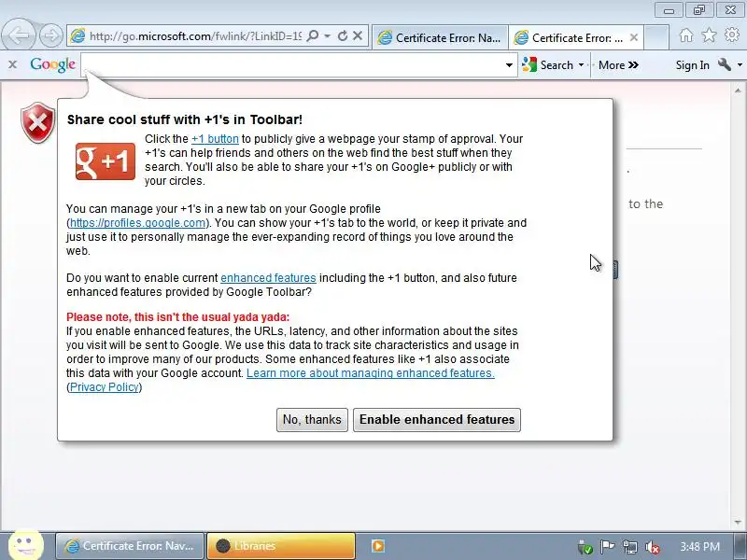Go to the Home page icon
The height and width of the screenshot is (560, 747).
coord(686,35)
